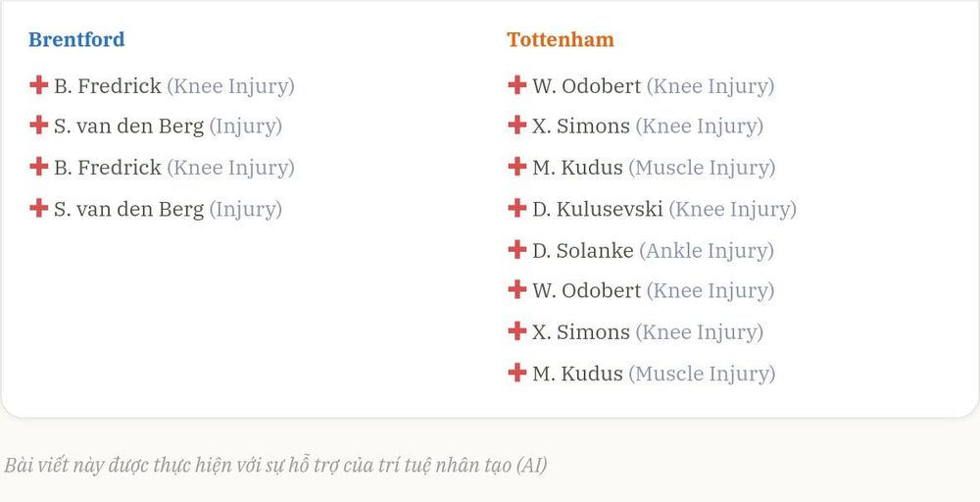Click red cross by last S. van den Berg entry

(x=39, y=208)
